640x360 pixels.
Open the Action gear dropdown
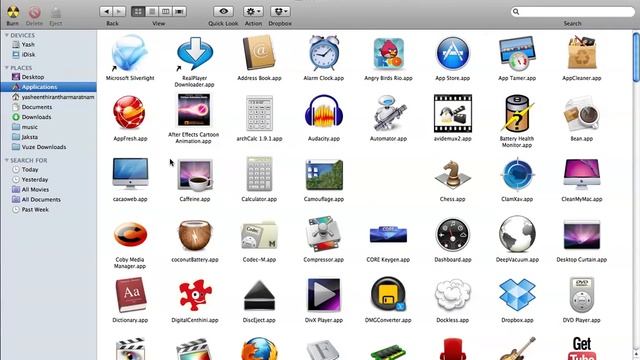pos(253,11)
